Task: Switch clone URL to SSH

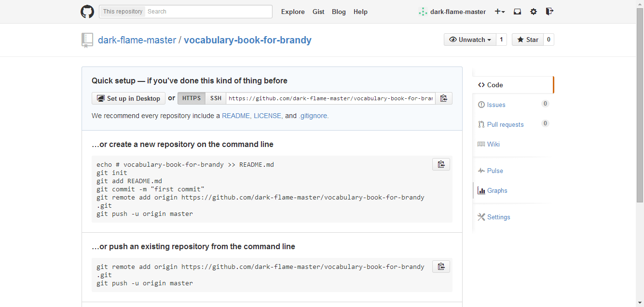Action: point(216,98)
